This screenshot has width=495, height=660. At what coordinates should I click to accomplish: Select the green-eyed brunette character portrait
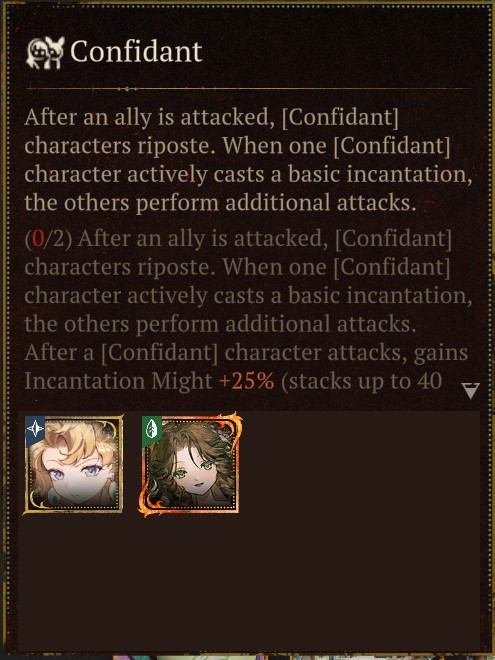pyautogui.click(x=190, y=465)
